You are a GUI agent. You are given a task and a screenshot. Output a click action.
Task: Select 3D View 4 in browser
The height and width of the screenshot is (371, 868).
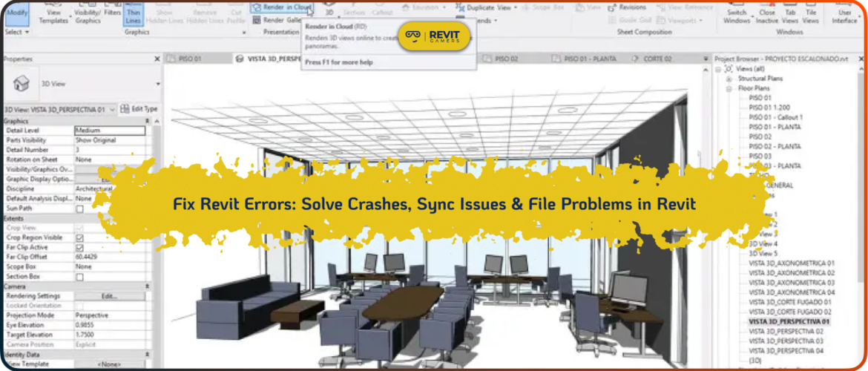coord(763,243)
